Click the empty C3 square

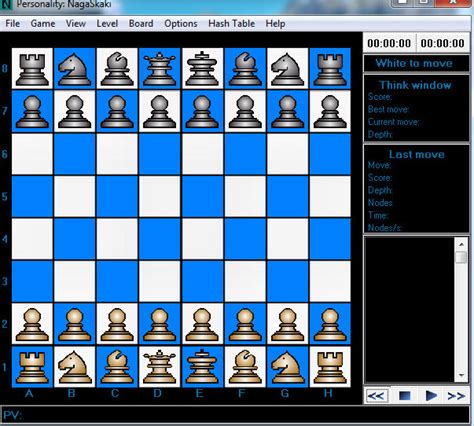pyautogui.click(x=117, y=282)
